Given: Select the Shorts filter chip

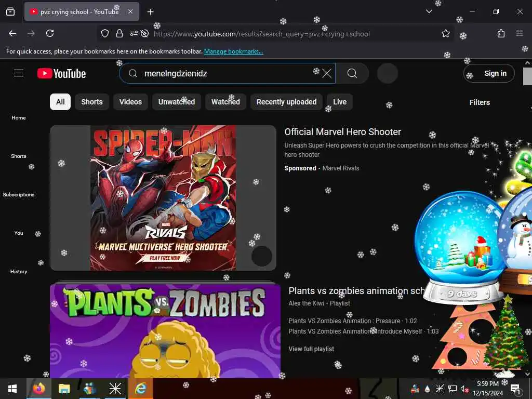Looking at the screenshot, I should tap(92, 102).
